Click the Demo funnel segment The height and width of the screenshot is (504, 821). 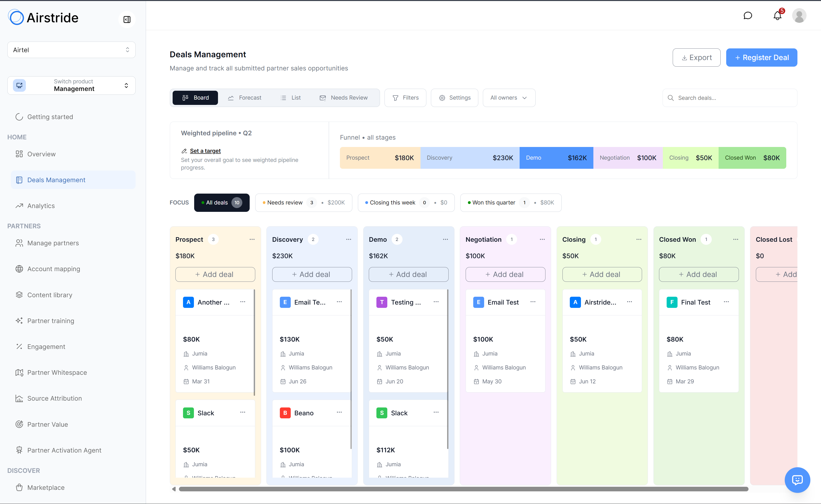(556, 158)
